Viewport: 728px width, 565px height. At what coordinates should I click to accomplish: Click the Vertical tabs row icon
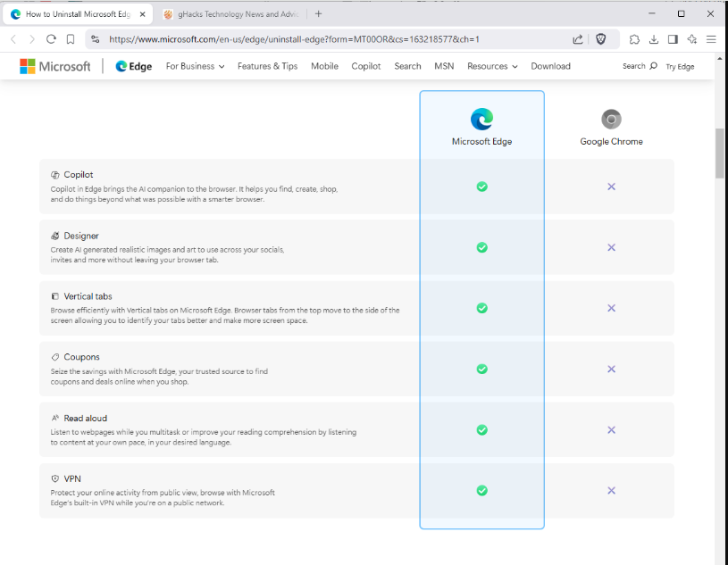pyautogui.click(x=54, y=296)
